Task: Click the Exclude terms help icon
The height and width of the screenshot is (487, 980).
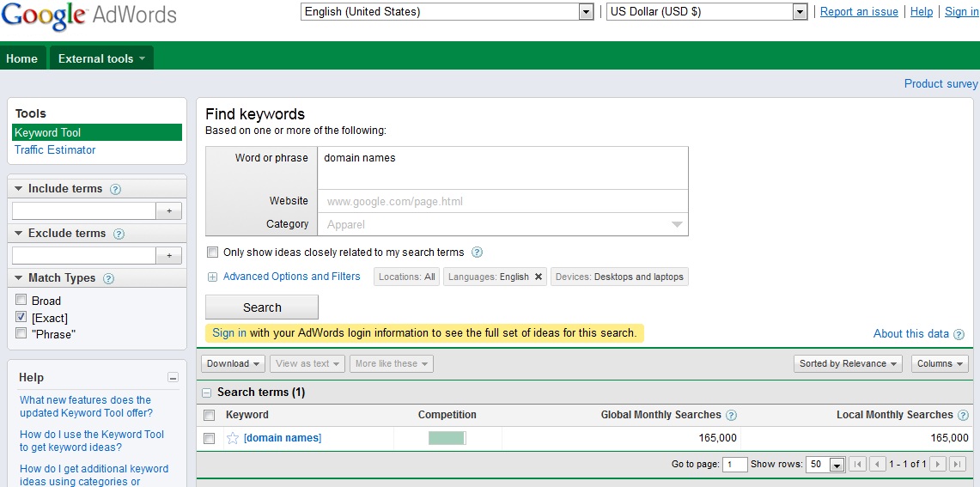Action: (119, 234)
